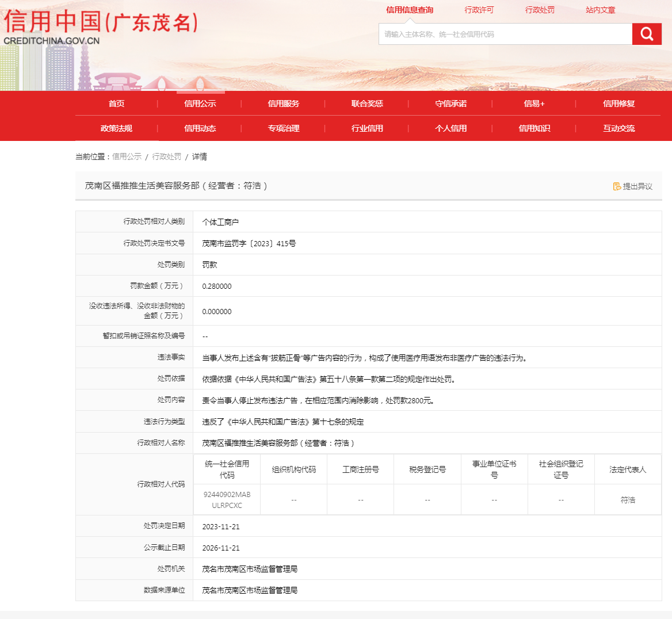
Task: Go to 信用服务 in navigation bar
Action: 284,104
